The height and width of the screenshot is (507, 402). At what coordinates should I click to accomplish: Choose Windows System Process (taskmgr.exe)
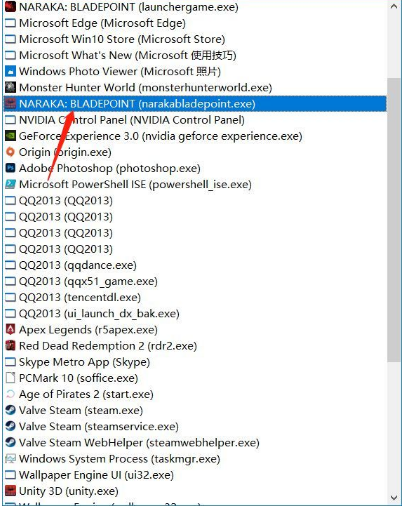coord(195,459)
